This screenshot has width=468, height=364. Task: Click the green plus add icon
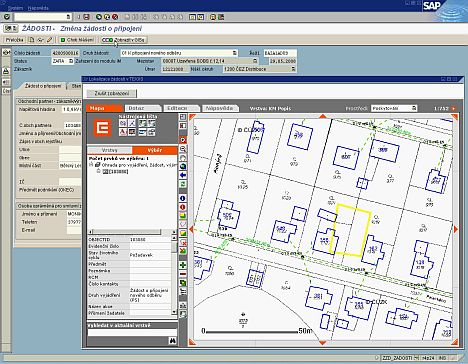pyautogui.click(x=183, y=265)
